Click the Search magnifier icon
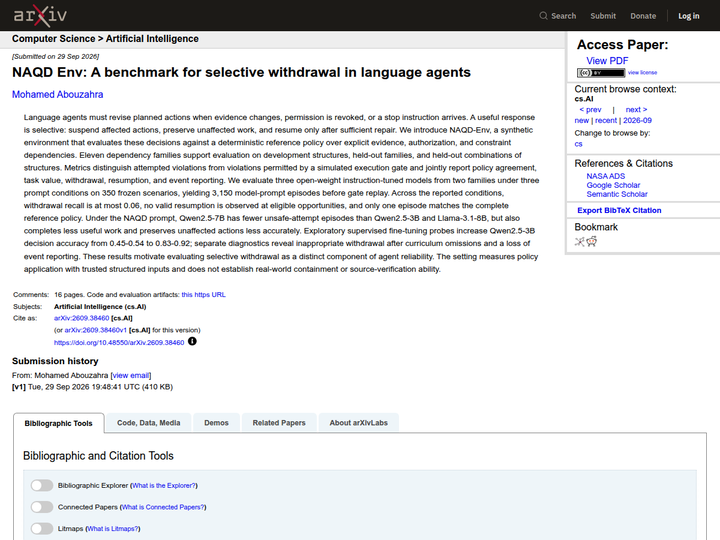Image resolution: width=720 pixels, height=540 pixels. (x=543, y=16)
